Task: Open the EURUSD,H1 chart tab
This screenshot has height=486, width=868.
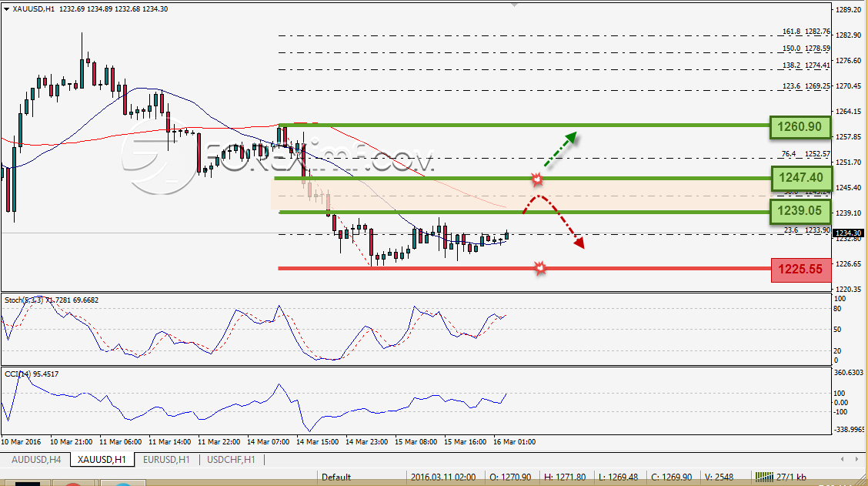Action: click(166, 459)
